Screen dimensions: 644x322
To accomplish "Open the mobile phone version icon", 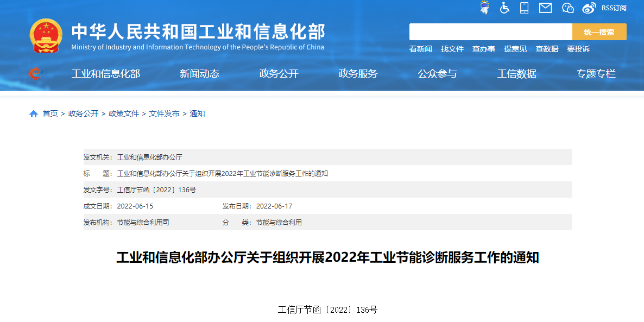I will click(524, 8).
